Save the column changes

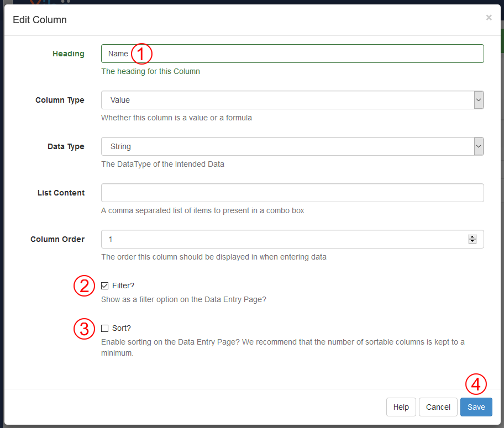(476, 407)
